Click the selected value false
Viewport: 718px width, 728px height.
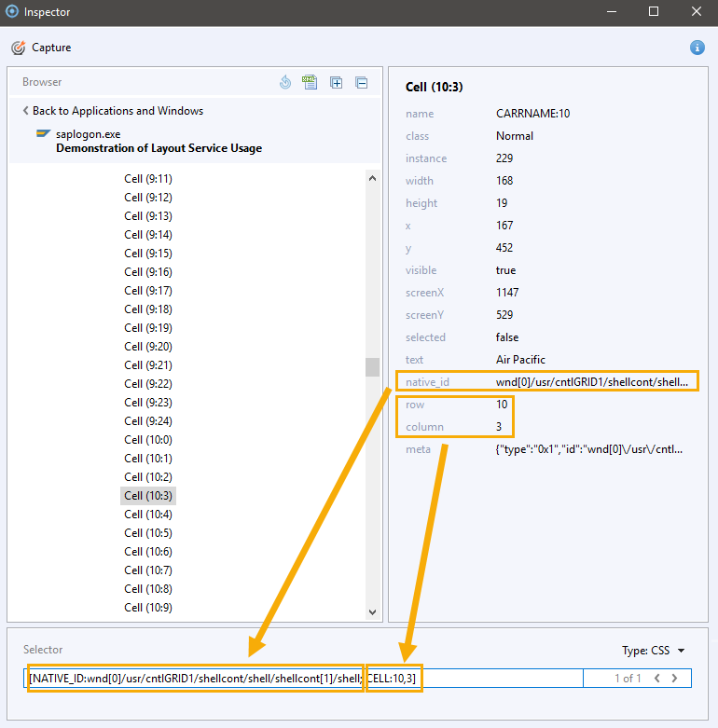tap(507, 337)
